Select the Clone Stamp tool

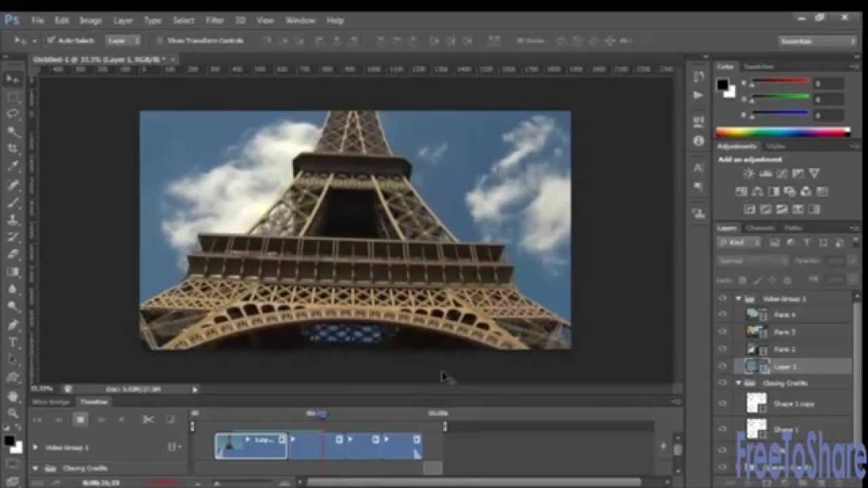[13, 220]
